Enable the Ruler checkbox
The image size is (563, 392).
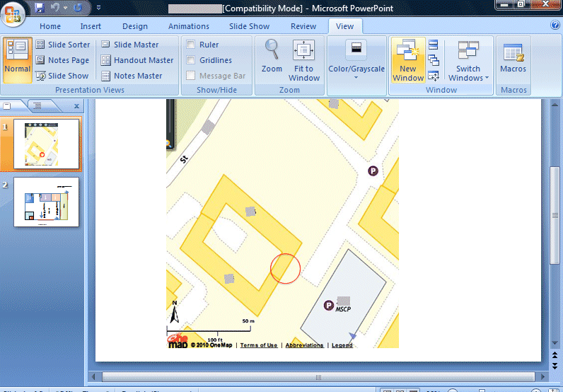(x=191, y=45)
